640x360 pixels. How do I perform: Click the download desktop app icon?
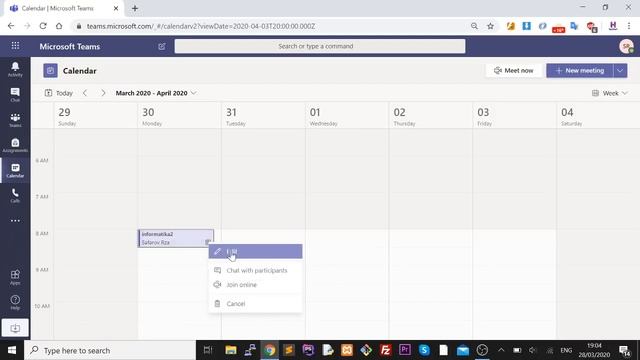pyautogui.click(x=15, y=328)
